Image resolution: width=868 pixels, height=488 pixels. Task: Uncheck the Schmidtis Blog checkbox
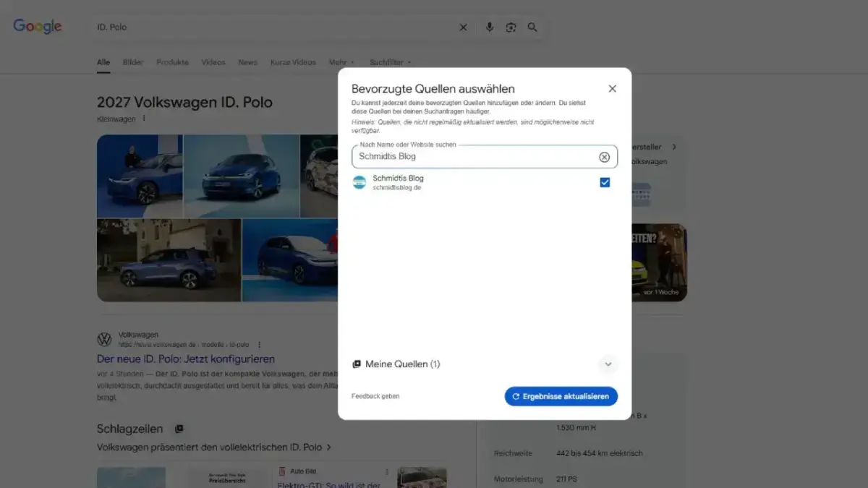tap(605, 182)
